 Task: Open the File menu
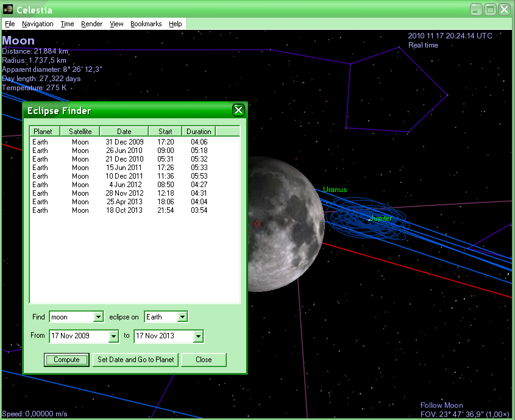pos(10,24)
